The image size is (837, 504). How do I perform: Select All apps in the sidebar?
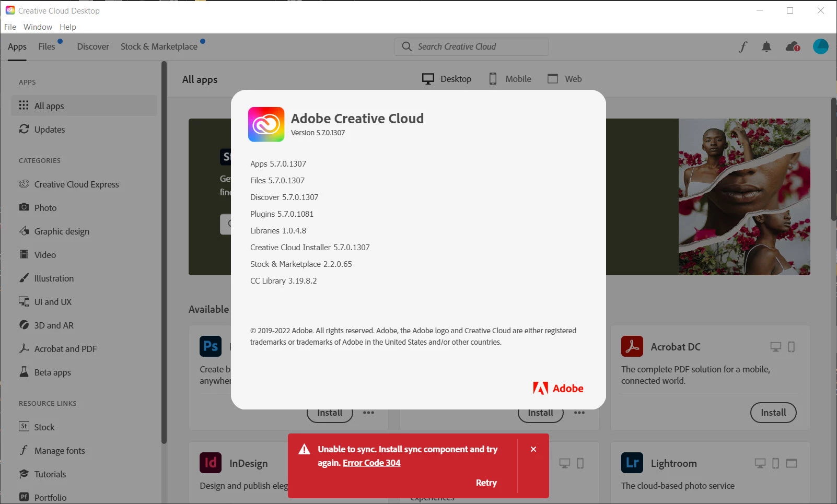click(84, 106)
